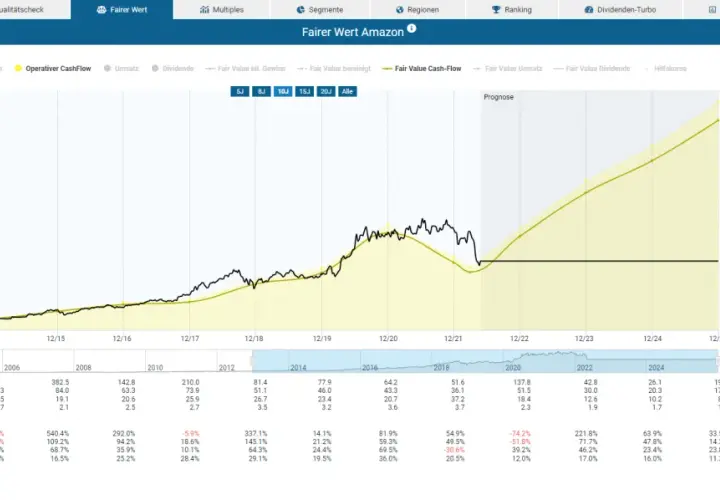Screen dimensions: 720x500
Task: Click the value 137.8 in table
Action: (x=522, y=382)
